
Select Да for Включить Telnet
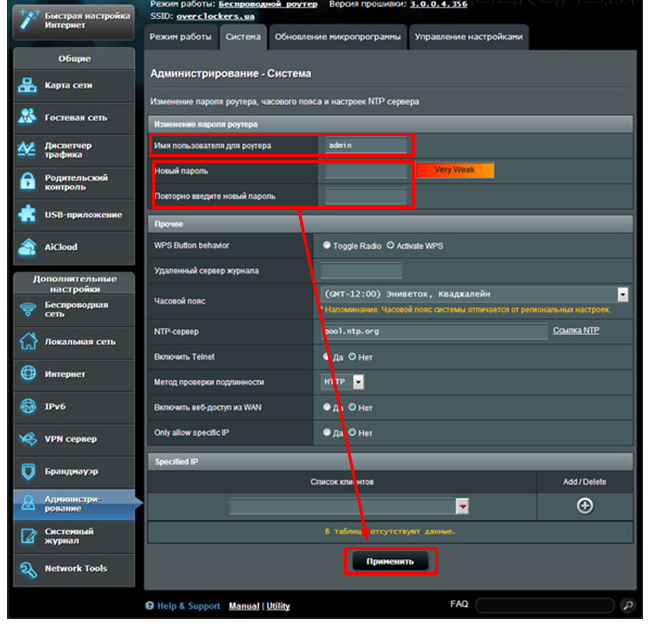coord(326,356)
